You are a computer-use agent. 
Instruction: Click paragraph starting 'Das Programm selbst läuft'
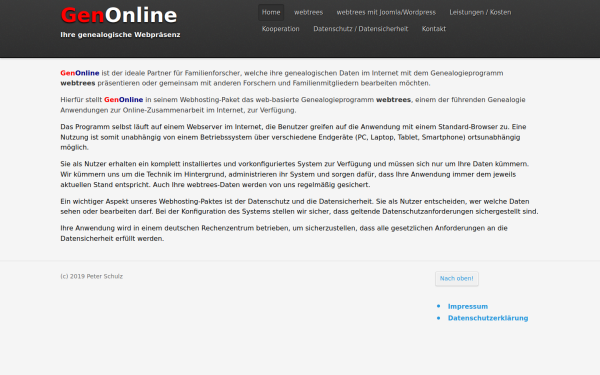293,137
